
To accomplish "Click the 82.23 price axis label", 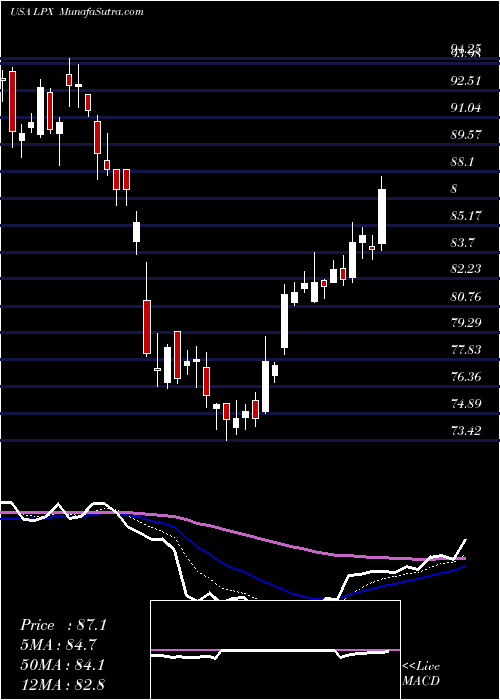I will point(466,269).
